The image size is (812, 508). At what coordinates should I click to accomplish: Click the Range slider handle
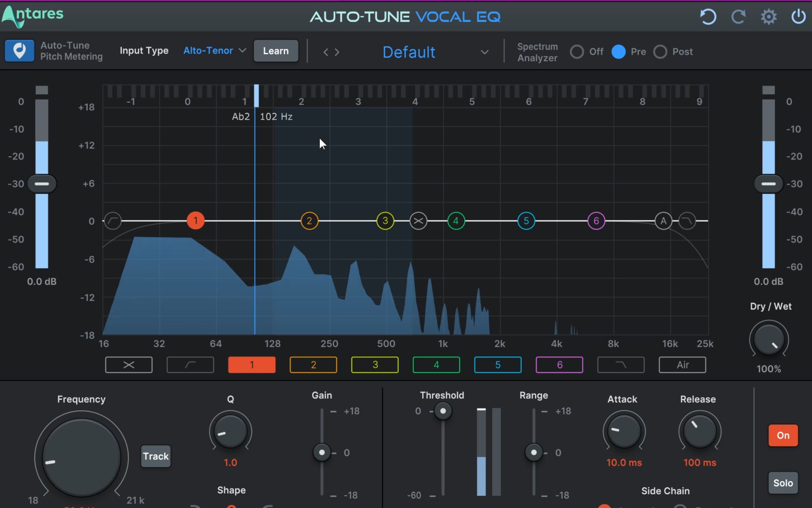[x=534, y=452]
